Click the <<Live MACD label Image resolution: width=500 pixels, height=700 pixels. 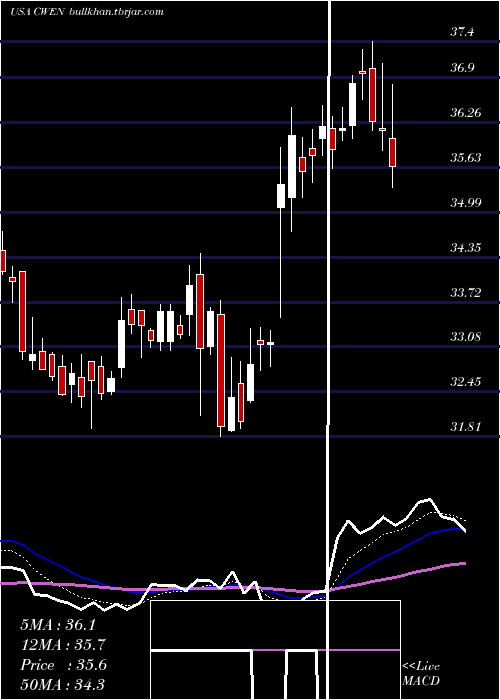pos(421,674)
